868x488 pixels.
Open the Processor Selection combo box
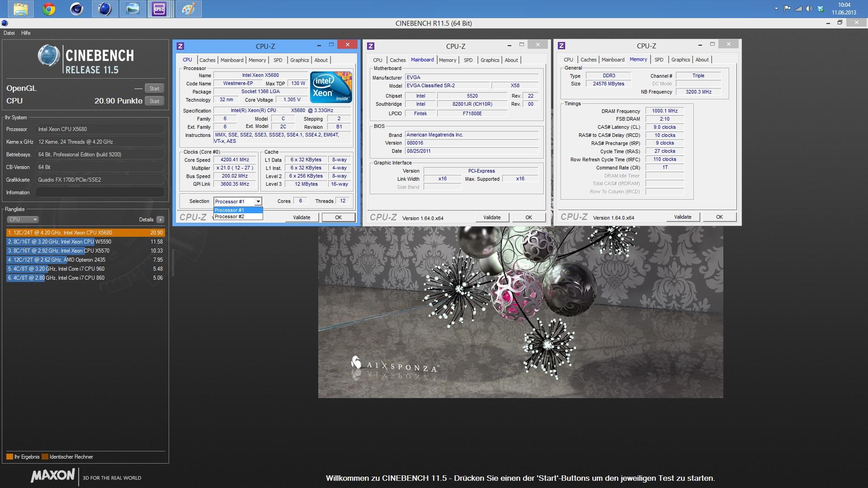click(x=238, y=202)
